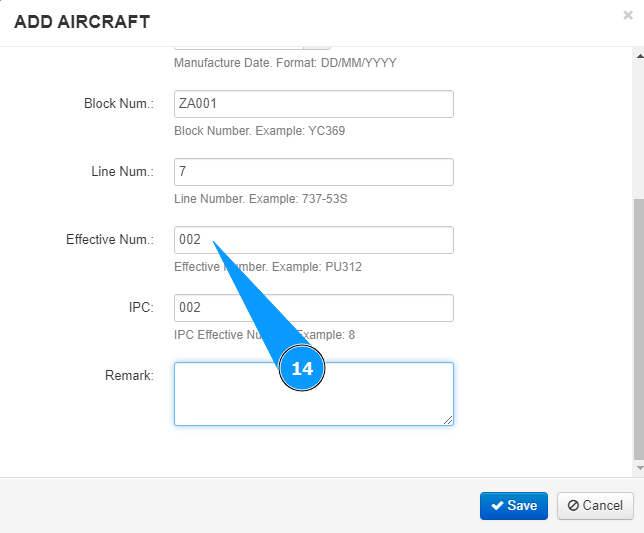Viewport: 644px width, 533px height.
Task: Click the Remark label
Action: [x=129, y=376]
